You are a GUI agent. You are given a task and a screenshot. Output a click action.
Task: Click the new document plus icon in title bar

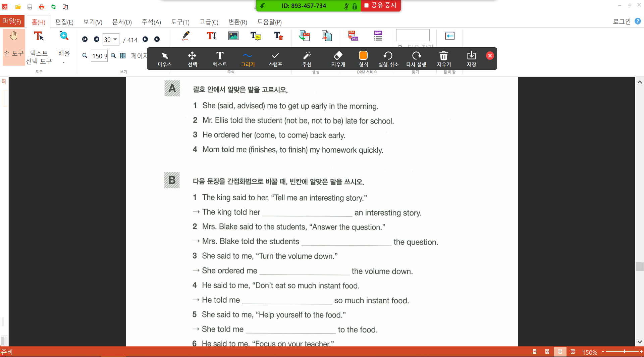[x=65, y=7]
